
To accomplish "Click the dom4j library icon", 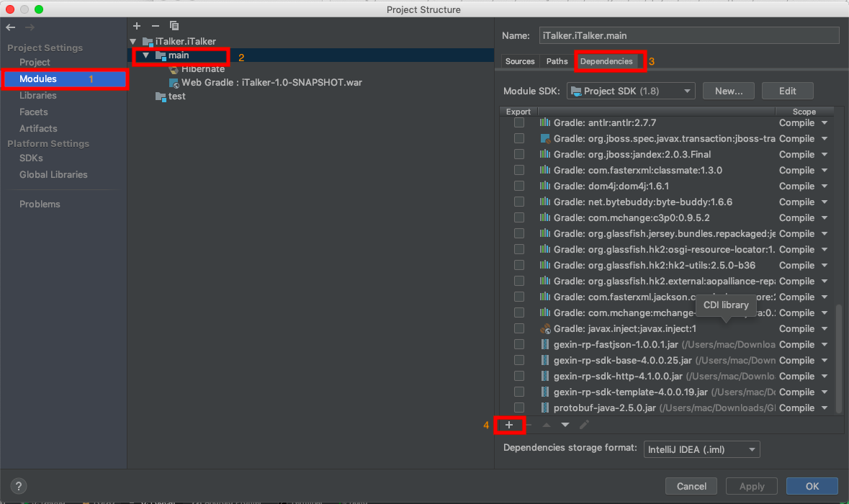I will [x=545, y=186].
